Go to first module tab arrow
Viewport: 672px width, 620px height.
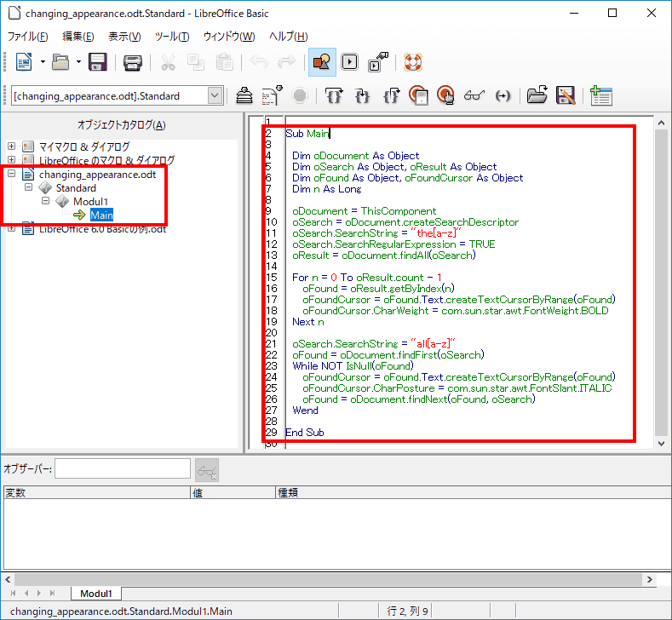[x=14, y=594]
